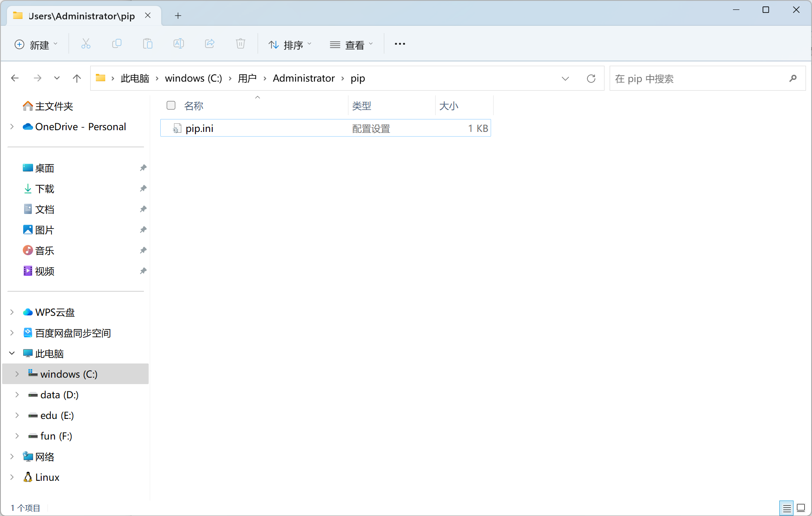The height and width of the screenshot is (516, 812).
Task: Cut the selected item using scissors icon
Action: tap(85, 44)
